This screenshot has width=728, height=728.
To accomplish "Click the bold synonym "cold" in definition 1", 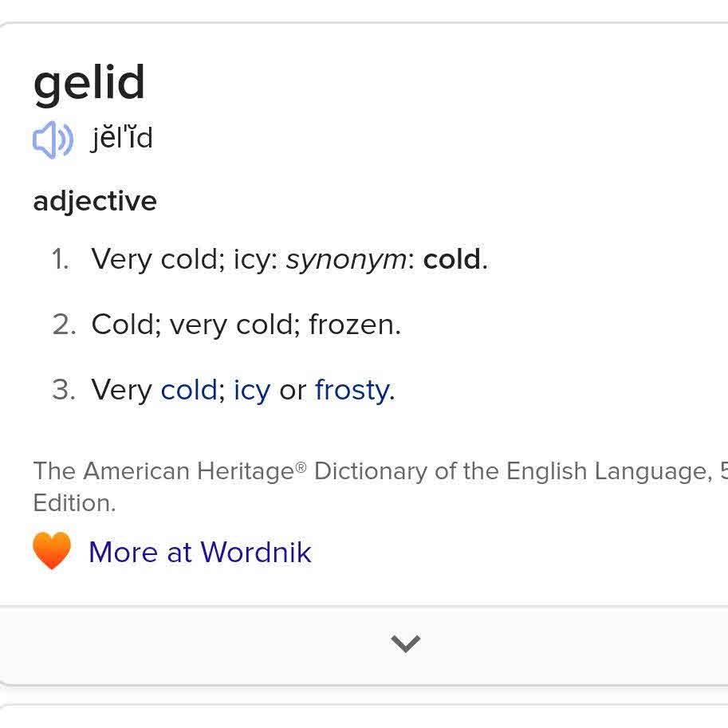I will (452, 260).
